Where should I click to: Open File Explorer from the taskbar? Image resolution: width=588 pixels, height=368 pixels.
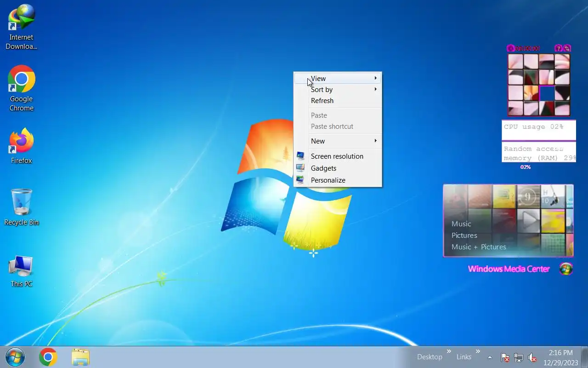tap(80, 357)
